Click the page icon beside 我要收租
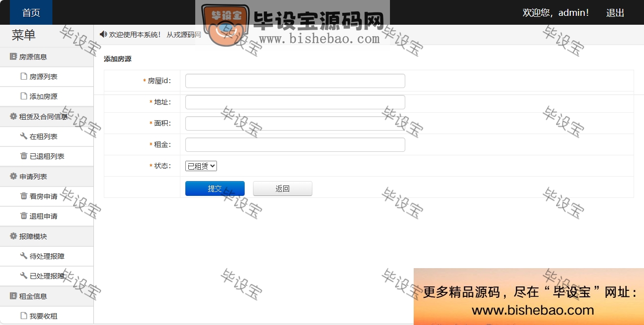The height and width of the screenshot is (325, 644). coord(23,316)
